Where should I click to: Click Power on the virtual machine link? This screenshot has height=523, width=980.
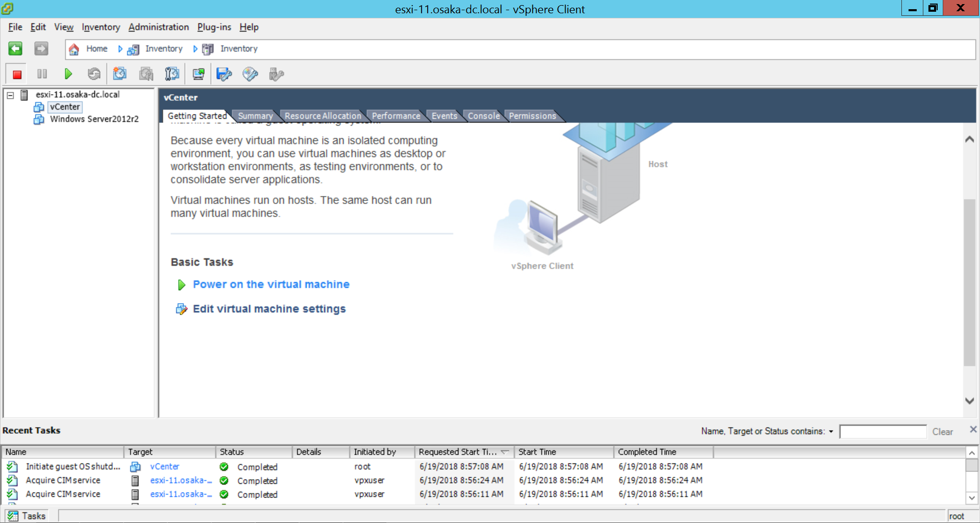pos(271,285)
